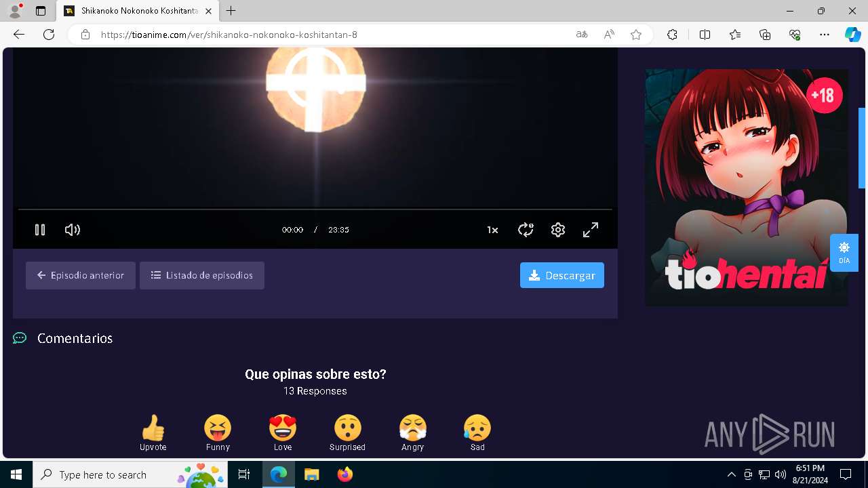Open translate page icon
The height and width of the screenshot is (488, 868).
point(582,35)
